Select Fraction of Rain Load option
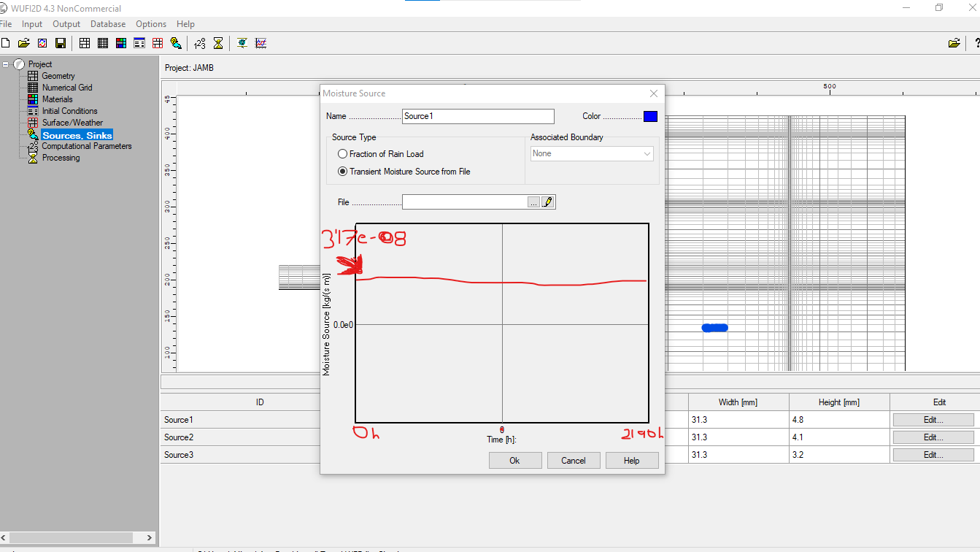Screen dimensions: 980x552 click(343, 154)
